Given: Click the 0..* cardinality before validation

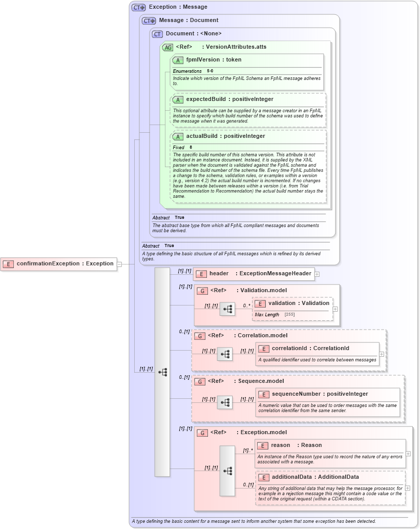Looking at the screenshot, I should [247, 306].
